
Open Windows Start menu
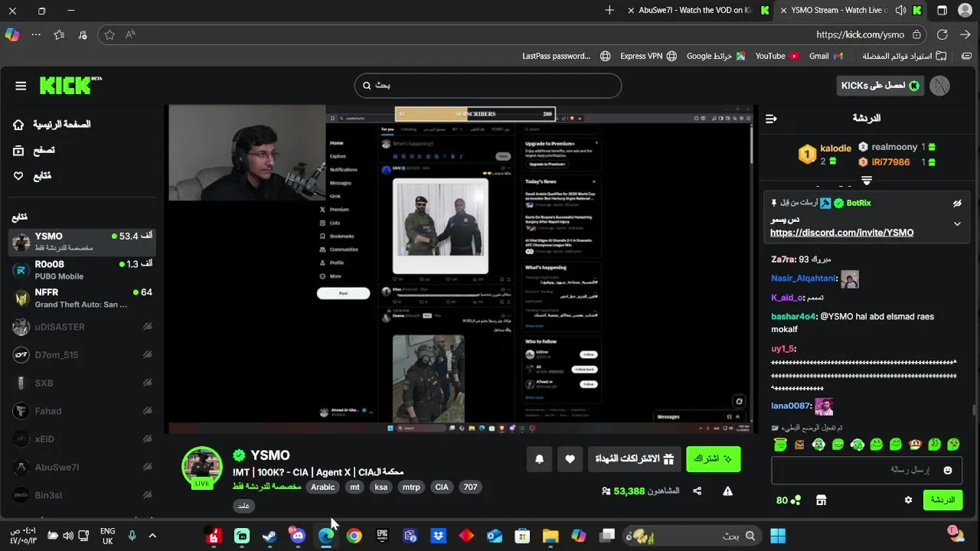pyautogui.click(x=778, y=536)
